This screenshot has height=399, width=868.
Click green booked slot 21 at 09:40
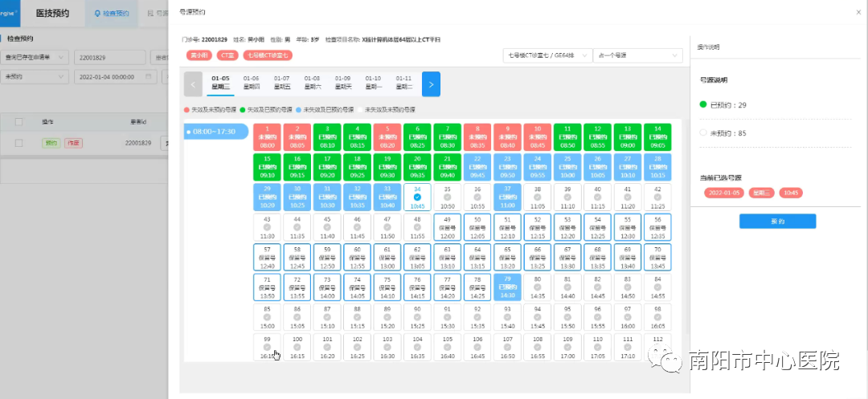448,167
